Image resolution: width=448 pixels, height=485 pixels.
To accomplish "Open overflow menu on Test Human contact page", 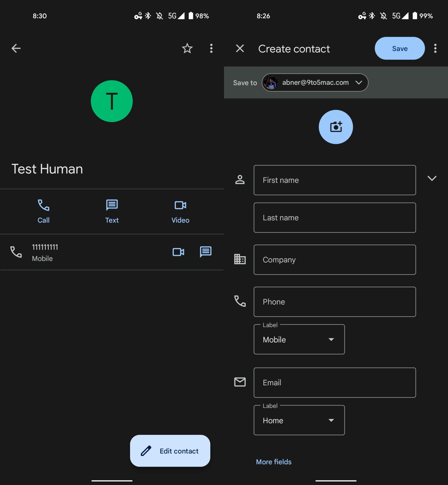I will tap(211, 48).
